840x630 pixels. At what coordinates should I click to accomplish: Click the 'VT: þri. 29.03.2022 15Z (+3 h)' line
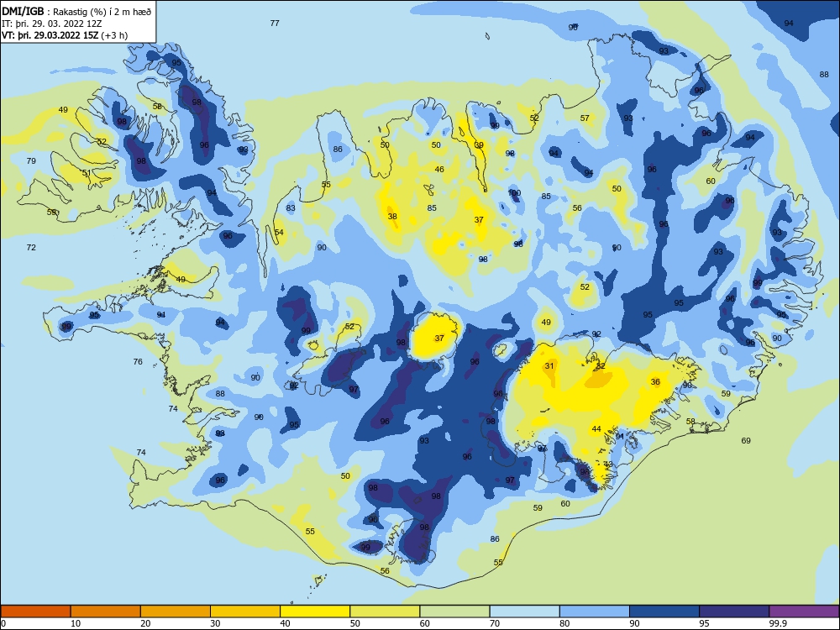click(65, 35)
